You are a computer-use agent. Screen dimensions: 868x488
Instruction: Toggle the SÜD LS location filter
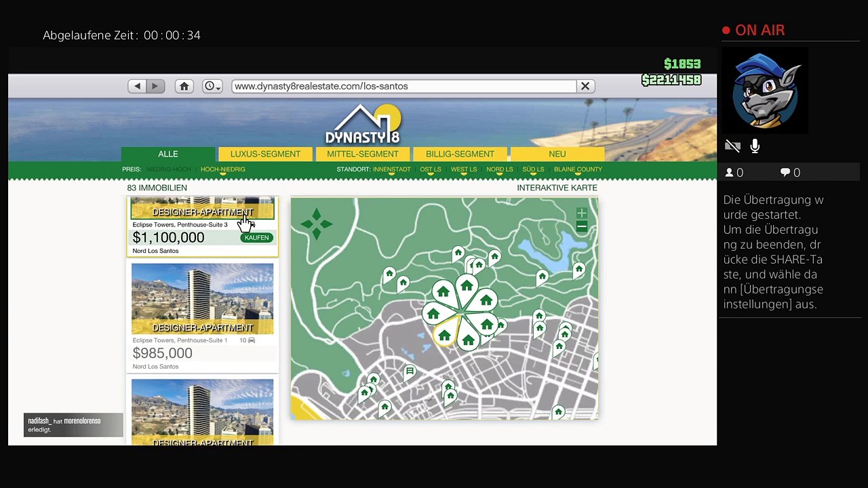pyautogui.click(x=534, y=169)
